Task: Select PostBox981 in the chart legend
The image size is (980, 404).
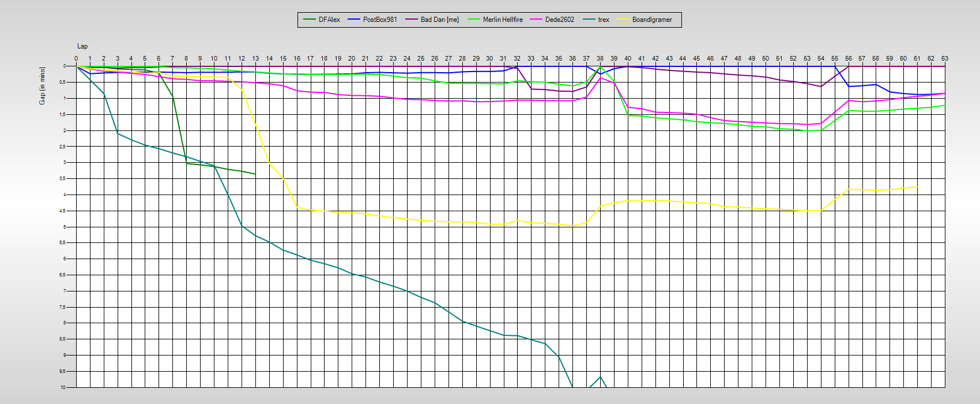Action: (x=380, y=20)
